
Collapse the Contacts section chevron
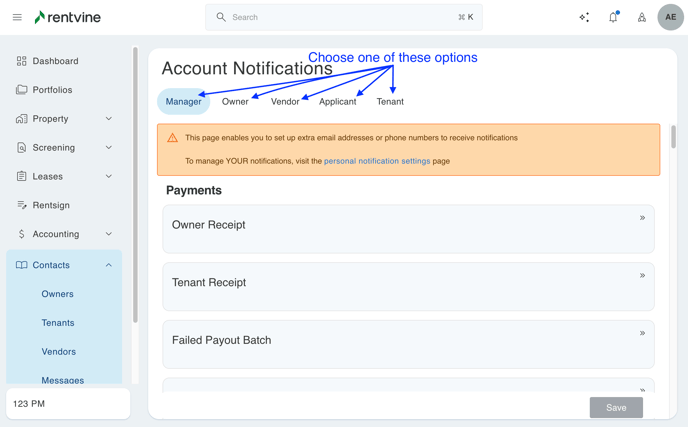tap(109, 265)
